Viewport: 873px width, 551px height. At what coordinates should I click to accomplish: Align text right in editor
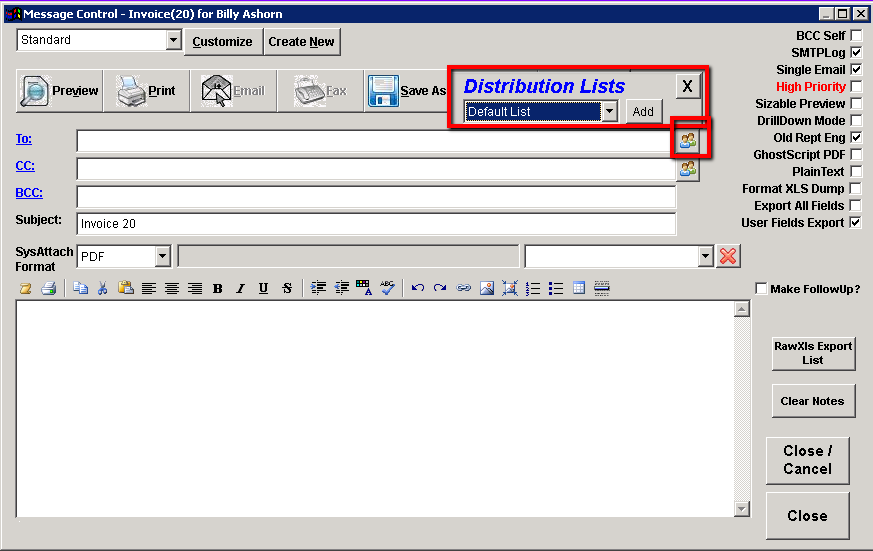pos(195,288)
